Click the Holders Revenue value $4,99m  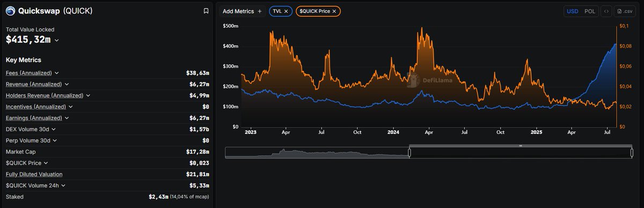[x=199, y=95]
